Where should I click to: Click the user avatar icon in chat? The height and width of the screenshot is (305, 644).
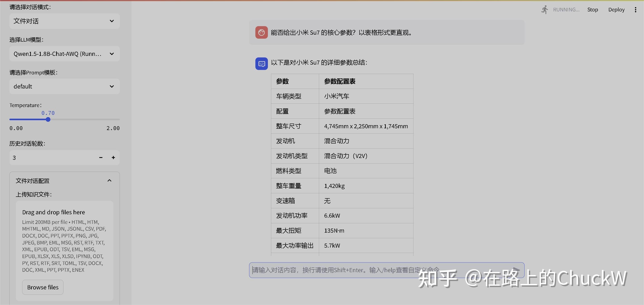(261, 32)
